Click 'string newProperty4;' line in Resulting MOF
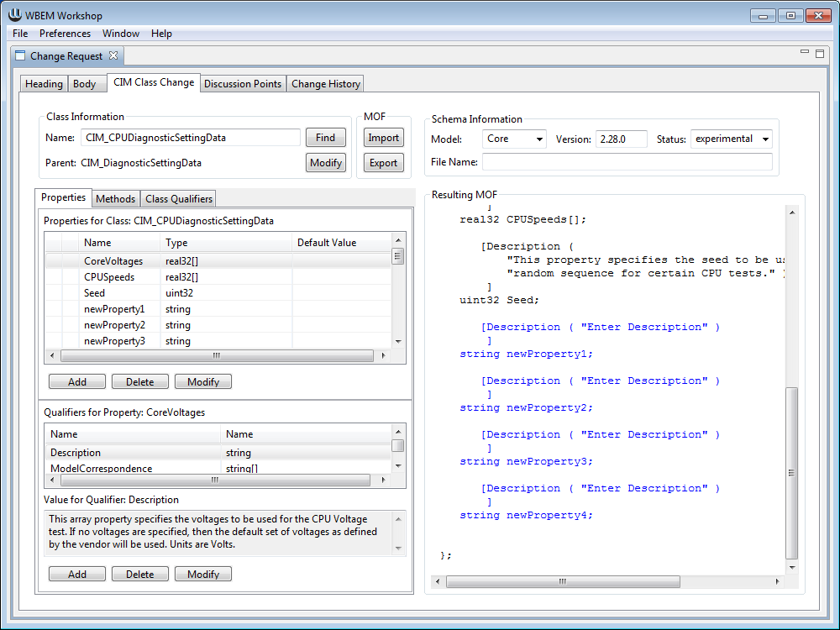This screenshot has height=630, width=840. (x=526, y=516)
